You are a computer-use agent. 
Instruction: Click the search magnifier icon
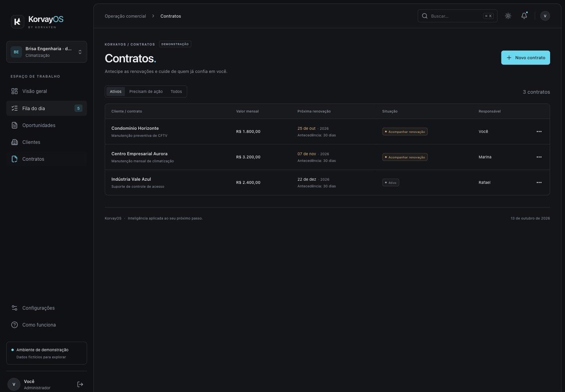[x=425, y=16]
